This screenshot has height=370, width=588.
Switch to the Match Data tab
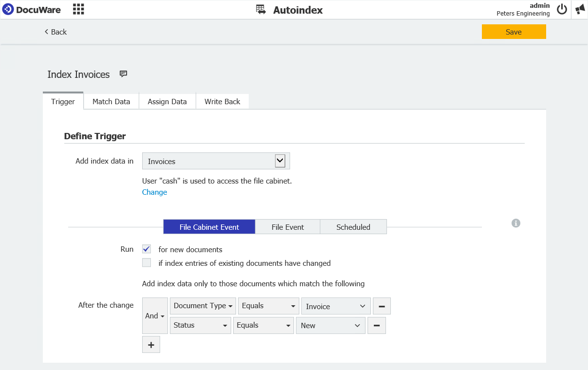pos(111,101)
